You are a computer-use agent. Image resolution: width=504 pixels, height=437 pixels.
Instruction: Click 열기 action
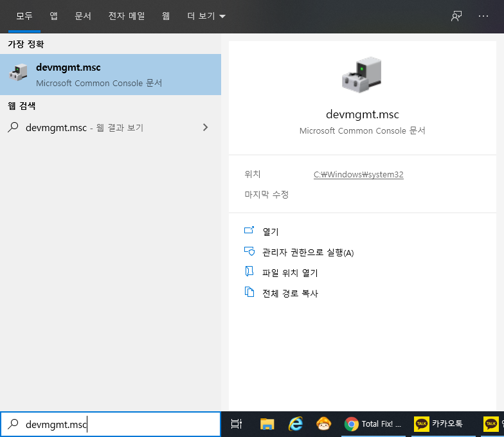pos(271,231)
